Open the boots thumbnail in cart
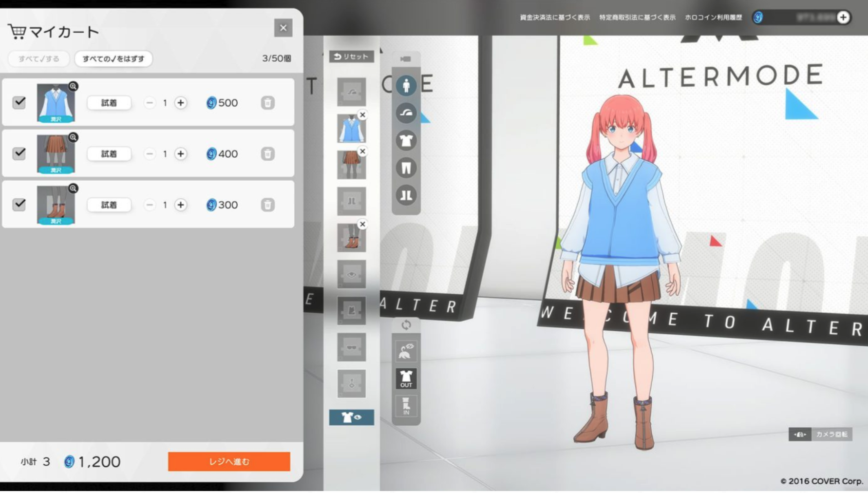This screenshot has height=493, width=868. pyautogui.click(x=56, y=206)
